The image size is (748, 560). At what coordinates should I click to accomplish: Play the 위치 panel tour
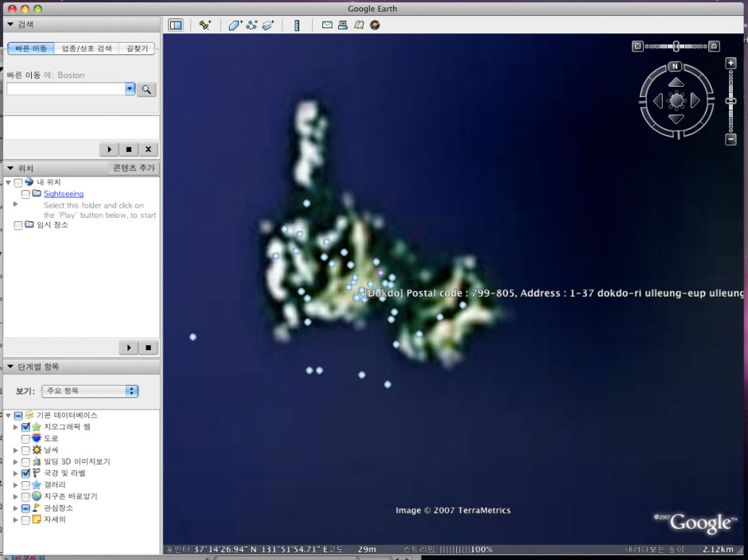coord(129,348)
